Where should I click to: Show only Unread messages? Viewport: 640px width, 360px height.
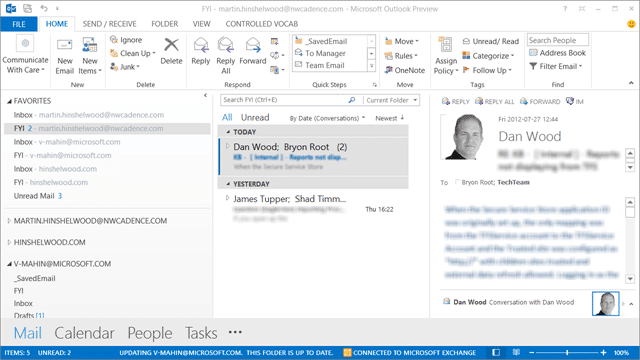(255, 118)
